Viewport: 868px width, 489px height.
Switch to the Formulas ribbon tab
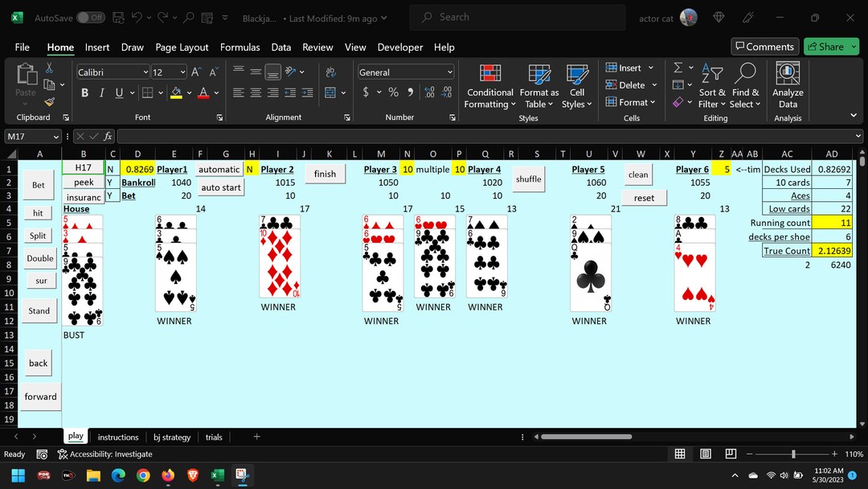[240, 47]
